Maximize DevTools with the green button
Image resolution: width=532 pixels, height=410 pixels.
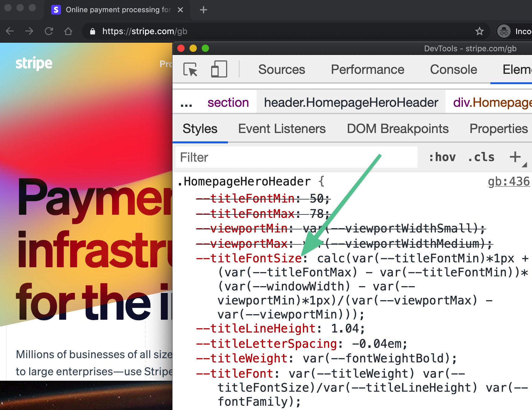click(205, 48)
